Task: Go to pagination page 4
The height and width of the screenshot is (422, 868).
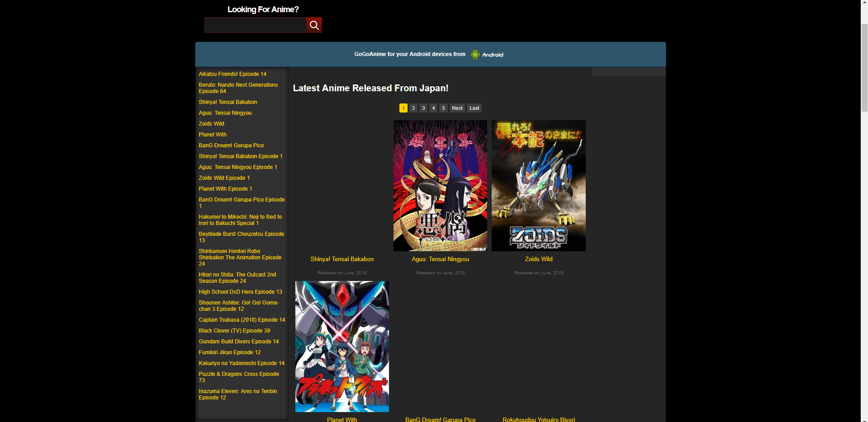Action: [433, 108]
